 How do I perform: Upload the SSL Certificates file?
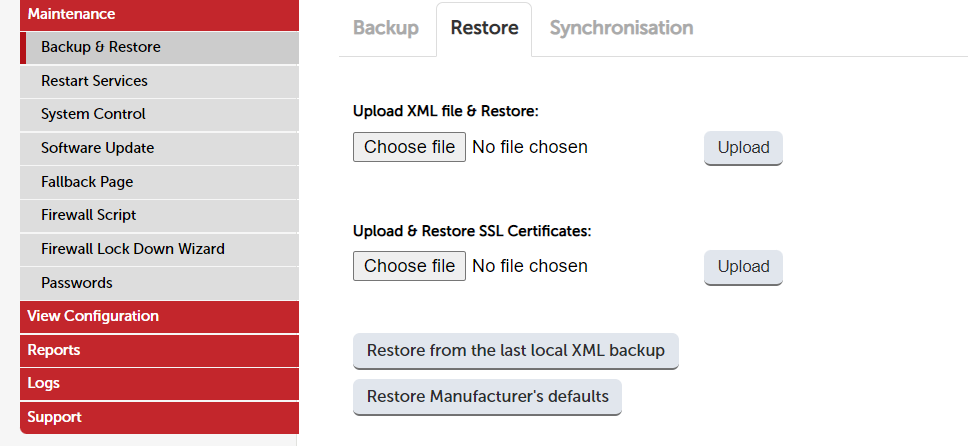click(x=743, y=267)
